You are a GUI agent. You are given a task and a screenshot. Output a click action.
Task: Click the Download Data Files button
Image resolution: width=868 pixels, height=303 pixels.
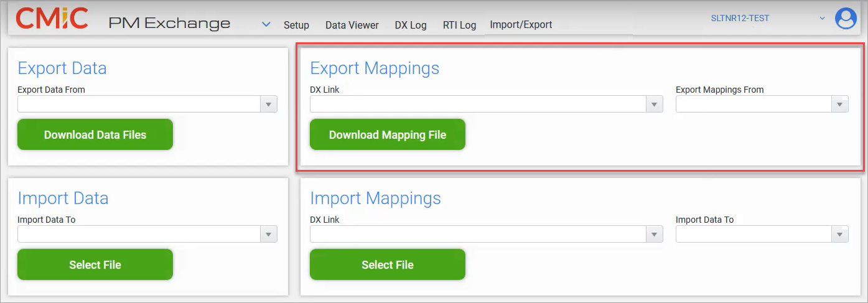tap(95, 134)
